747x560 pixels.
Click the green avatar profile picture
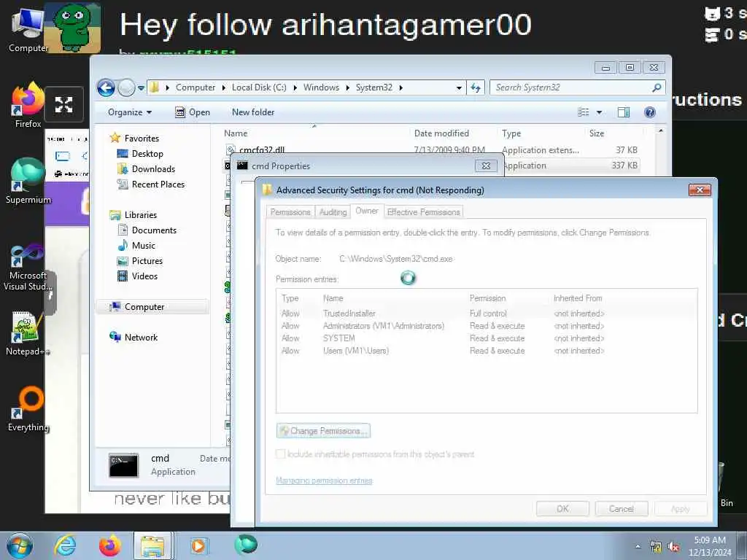[x=72, y=28]
